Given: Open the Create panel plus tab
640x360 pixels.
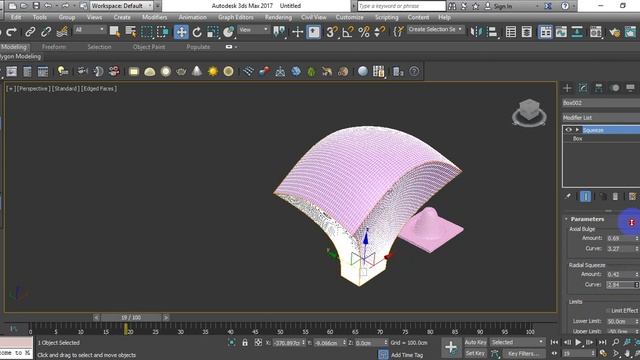Looking at the screenshot, I should (567, 88).
